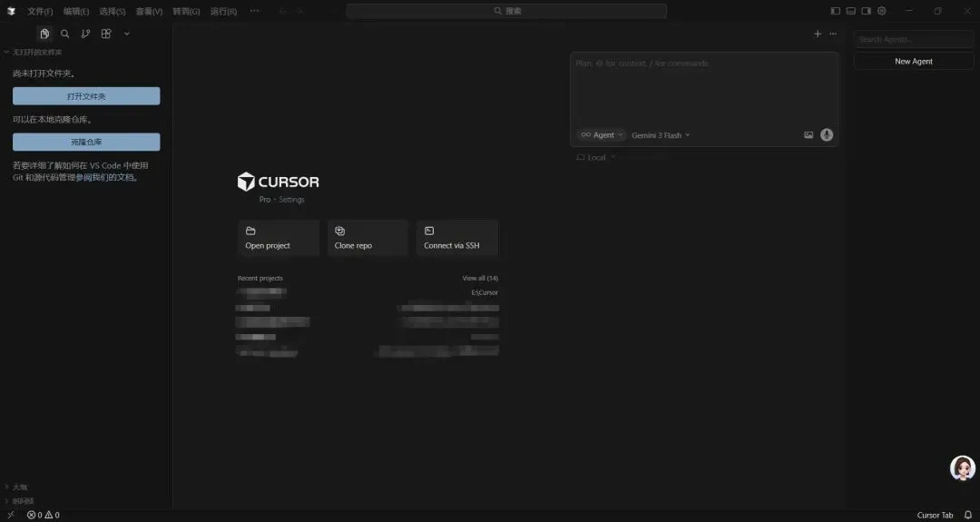Open chat panel more actions ellipsis
Screen dimensions: 980x522
(833, 34)
